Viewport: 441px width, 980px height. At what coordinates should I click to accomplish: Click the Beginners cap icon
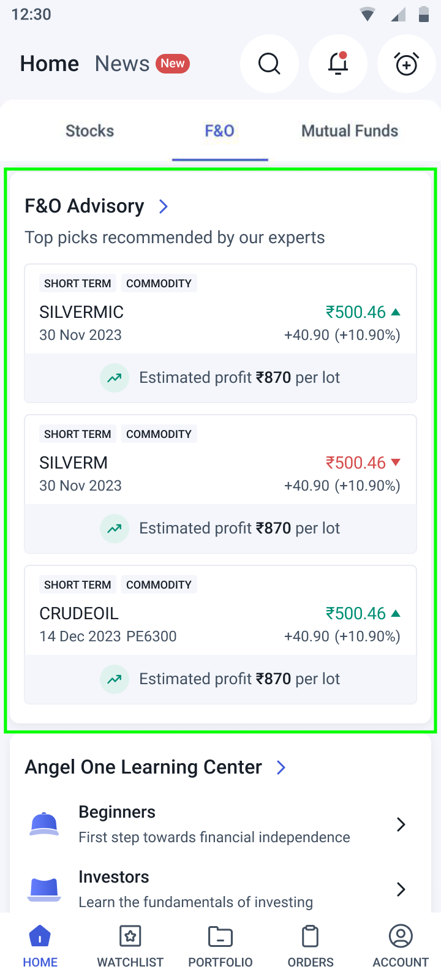(44, 824)
